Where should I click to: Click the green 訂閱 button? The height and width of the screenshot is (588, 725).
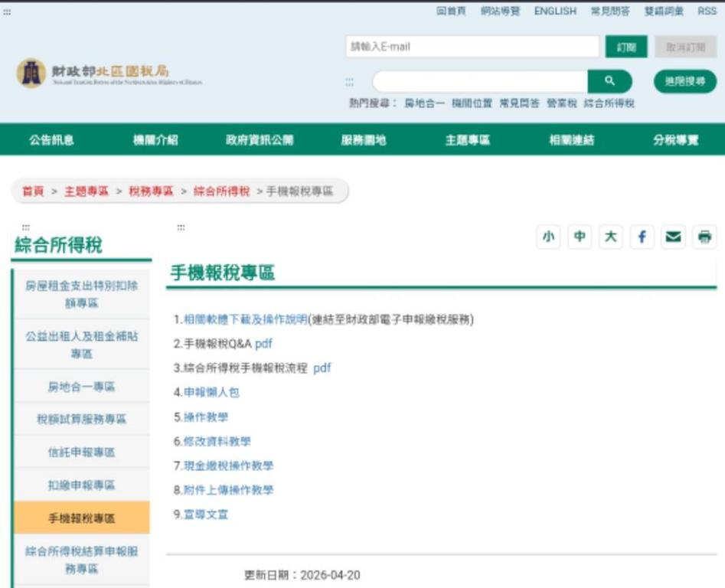[x=626, y=47]
